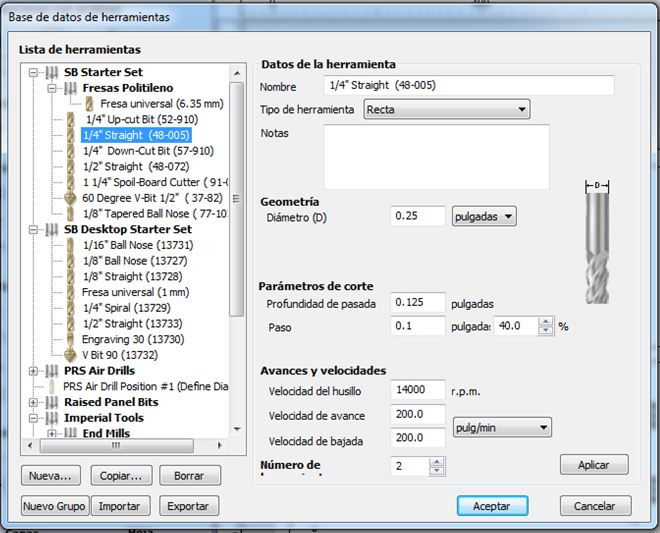Click the Cancelar button
This screenshot has height=533, width=660.
pos(595,506)
